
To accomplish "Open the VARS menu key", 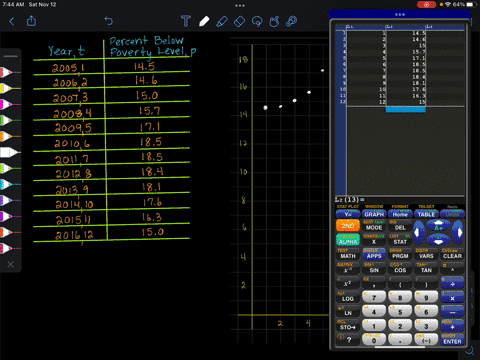I will point(426,256).
